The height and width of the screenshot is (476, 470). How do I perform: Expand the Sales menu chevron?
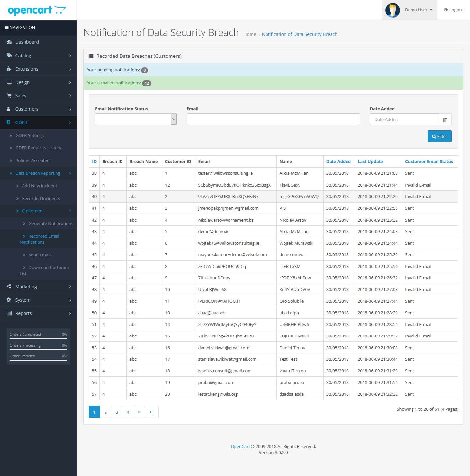70,96
